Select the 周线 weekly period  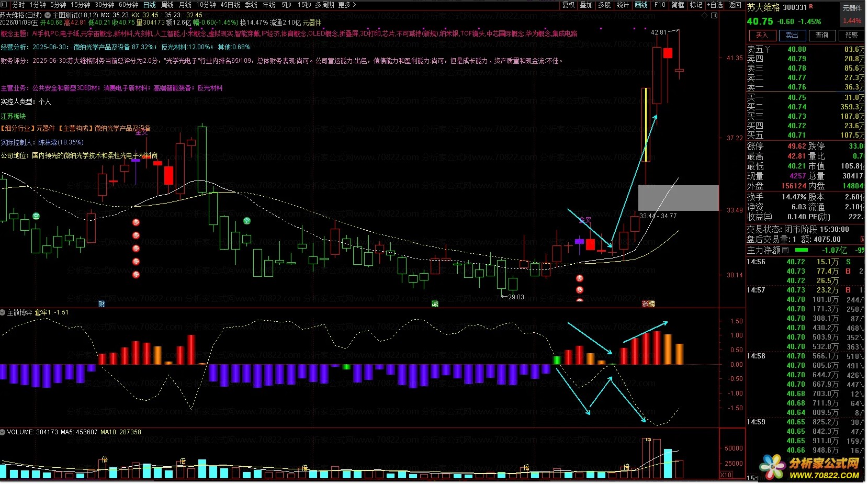point(167,5)
